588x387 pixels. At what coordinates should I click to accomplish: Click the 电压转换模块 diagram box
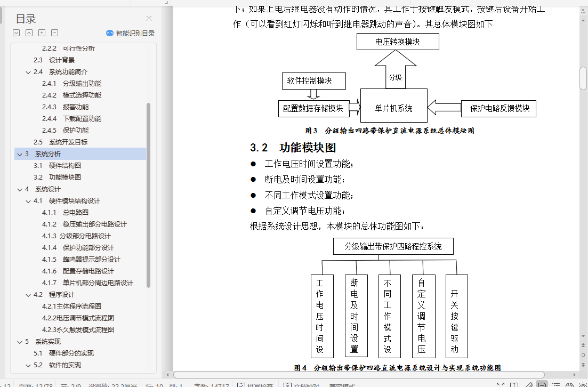(x=398, y=42)
